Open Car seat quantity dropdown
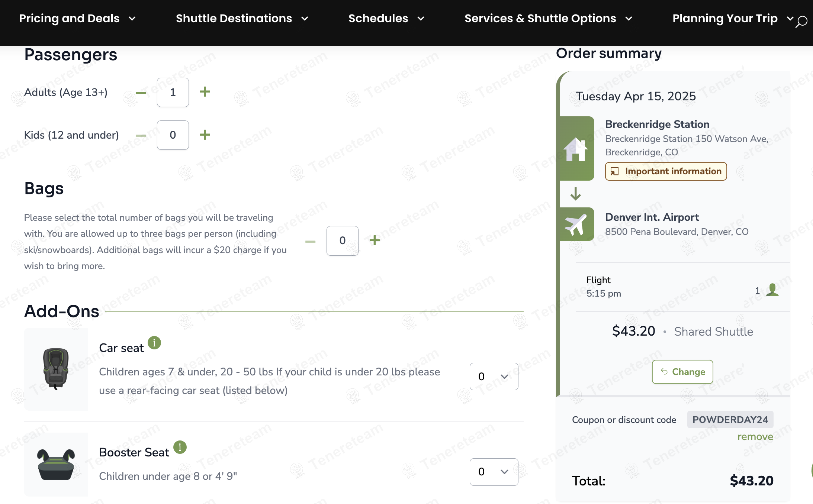This screenshot has height=504, width=813. [494, 377]
